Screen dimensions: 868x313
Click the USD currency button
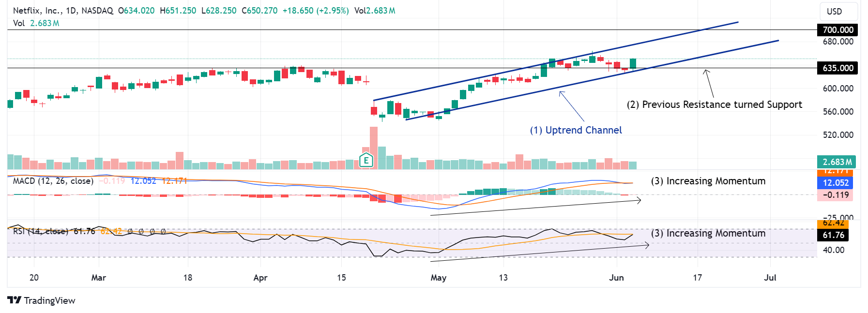pyautogui.click(x=838, y=12)
